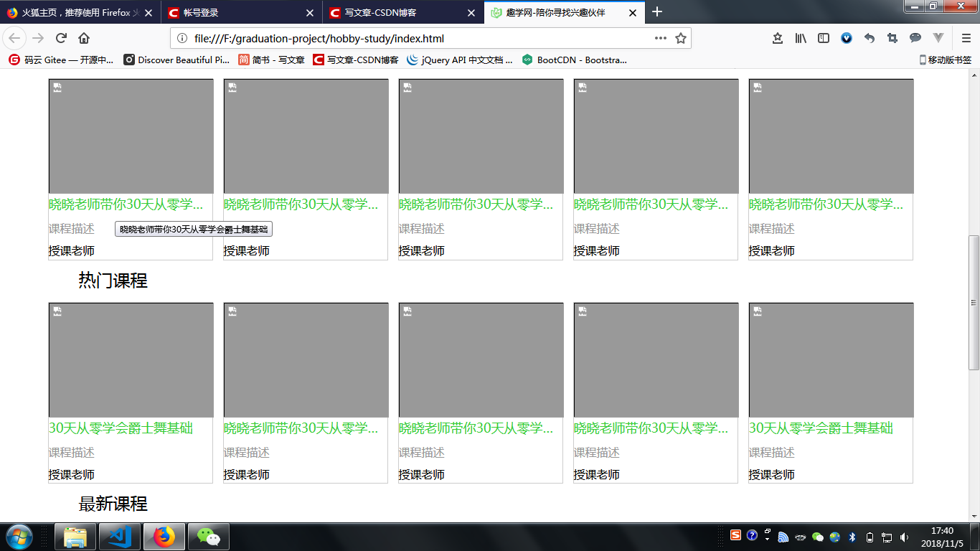Open the Firefox home page
980x551 pixels.
point(84,38)
